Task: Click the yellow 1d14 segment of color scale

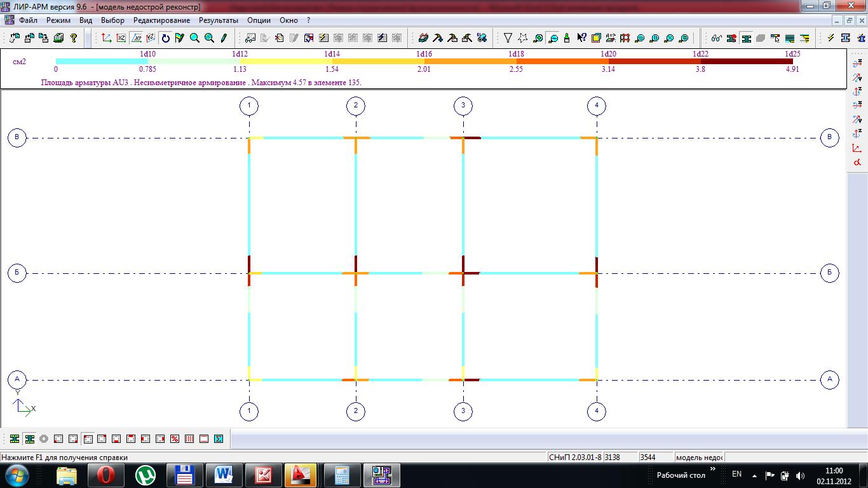Action: tap(286, 62)
